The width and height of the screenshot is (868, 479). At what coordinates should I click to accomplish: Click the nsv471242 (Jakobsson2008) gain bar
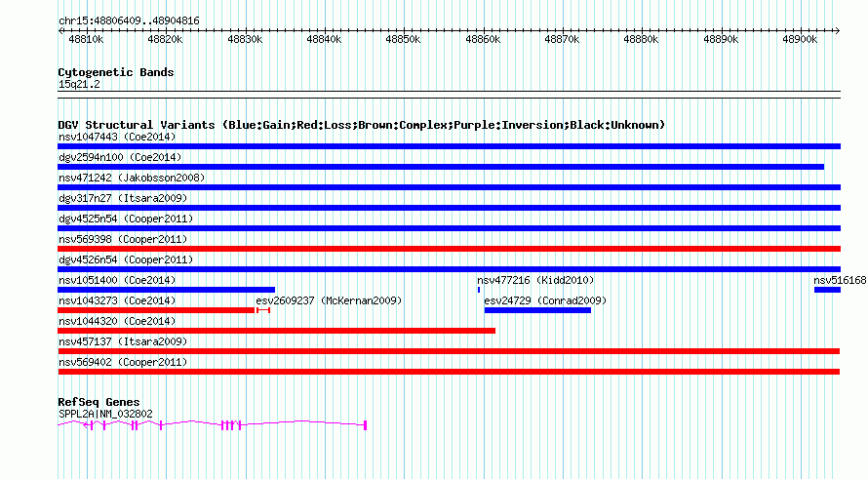tap(449, 187)
